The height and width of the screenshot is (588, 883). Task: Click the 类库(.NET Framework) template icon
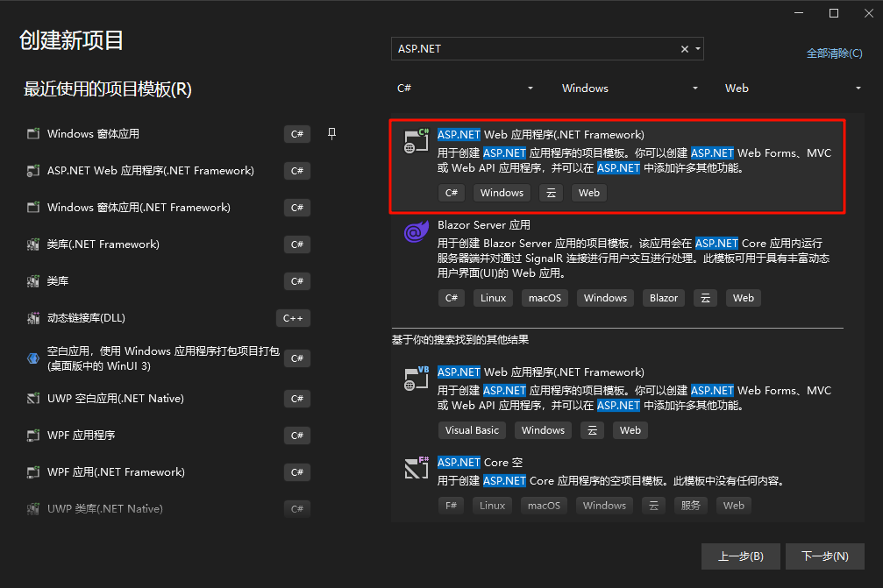coord(33,244)
